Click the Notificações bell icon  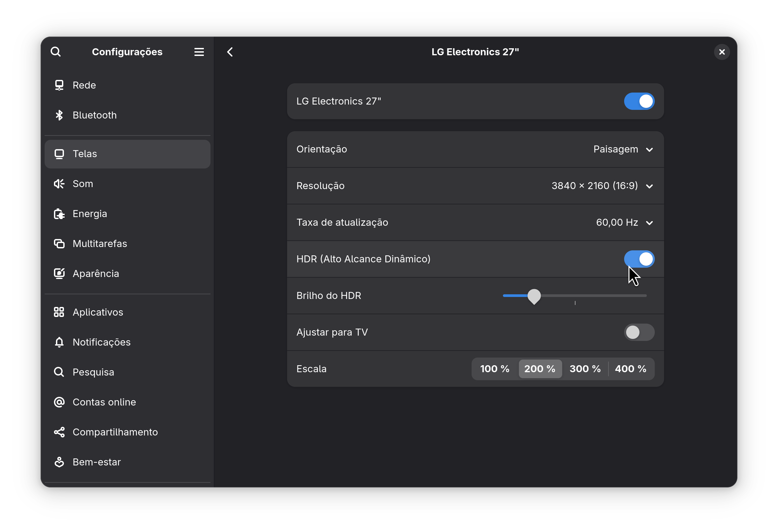[x=59, y=342]
